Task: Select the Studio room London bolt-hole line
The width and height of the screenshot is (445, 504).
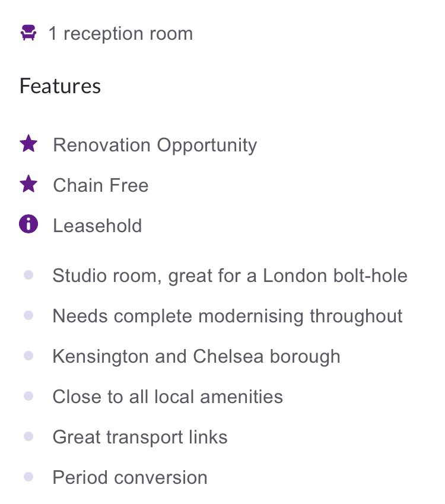Action: pyautogui.click(x=230, y=276)
